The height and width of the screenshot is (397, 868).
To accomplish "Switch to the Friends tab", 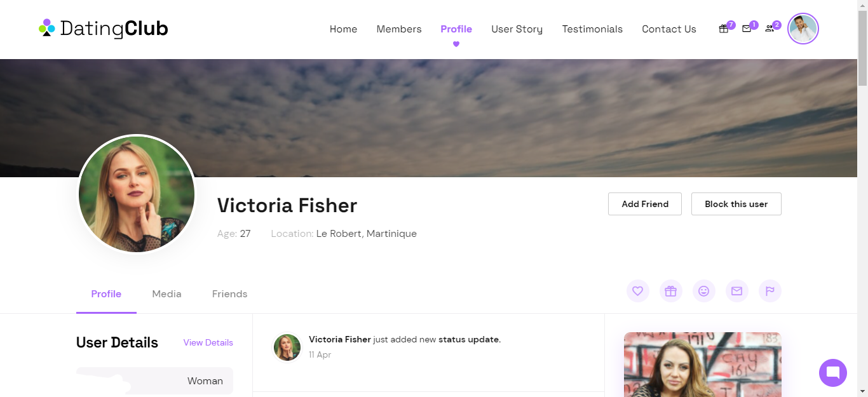I will pos(229,293).
